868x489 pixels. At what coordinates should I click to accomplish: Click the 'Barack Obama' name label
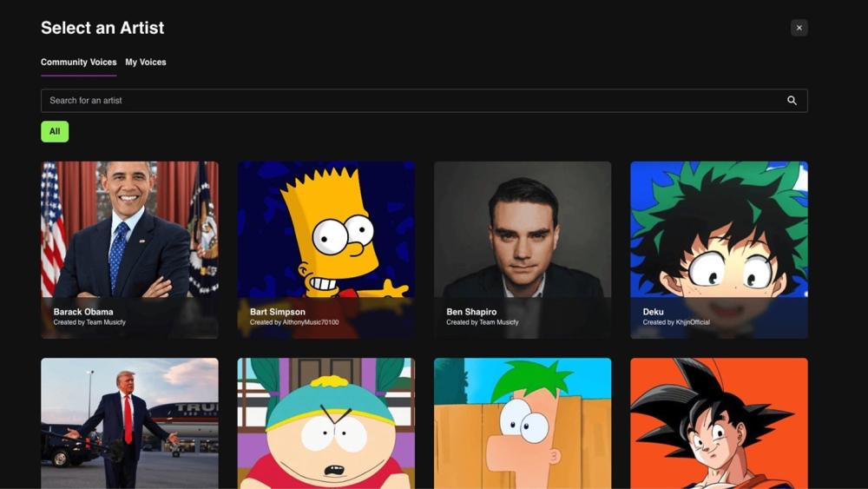[x=83, y=312]
